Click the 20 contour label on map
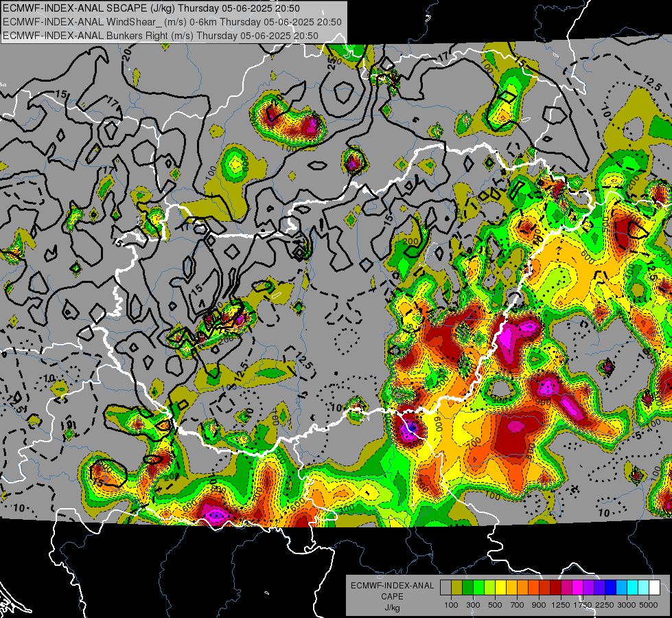 (127, 55)
